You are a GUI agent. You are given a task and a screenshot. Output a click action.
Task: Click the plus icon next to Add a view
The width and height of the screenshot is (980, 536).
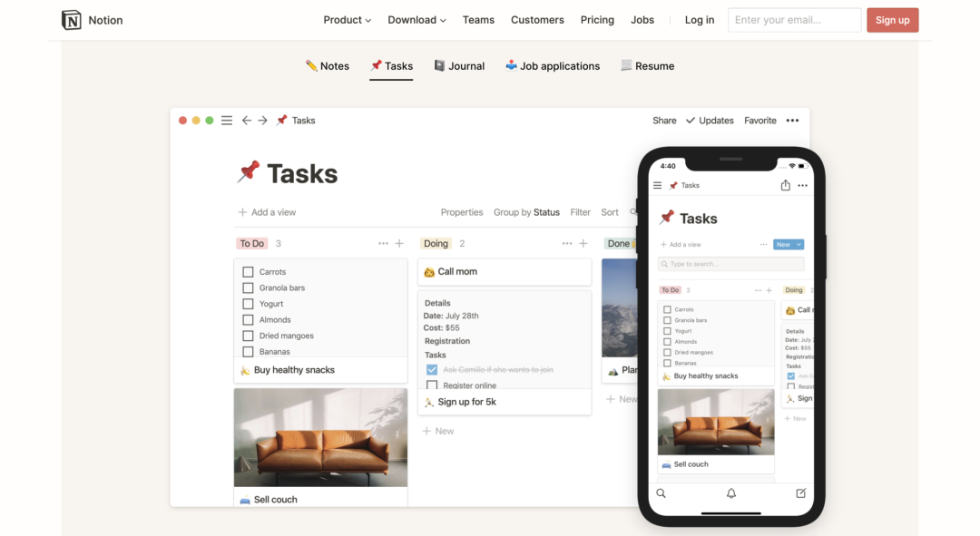pyautogui.click(x=242, y=212)
